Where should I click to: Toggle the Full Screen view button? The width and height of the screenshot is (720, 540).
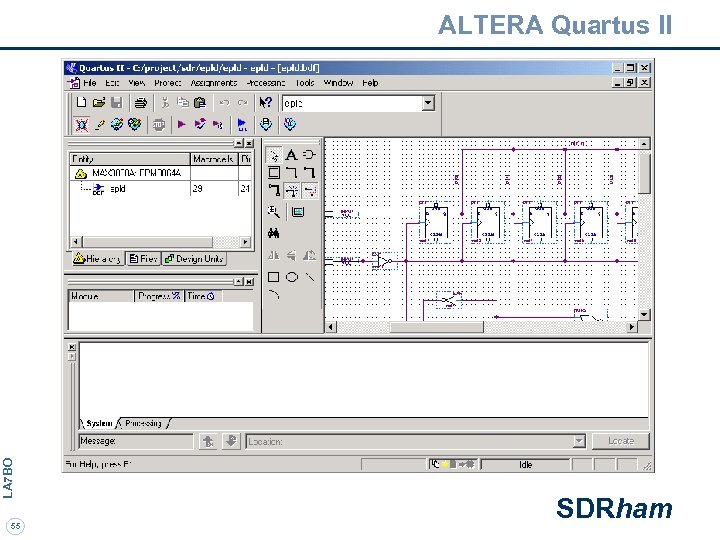click(x=298, y=212)
